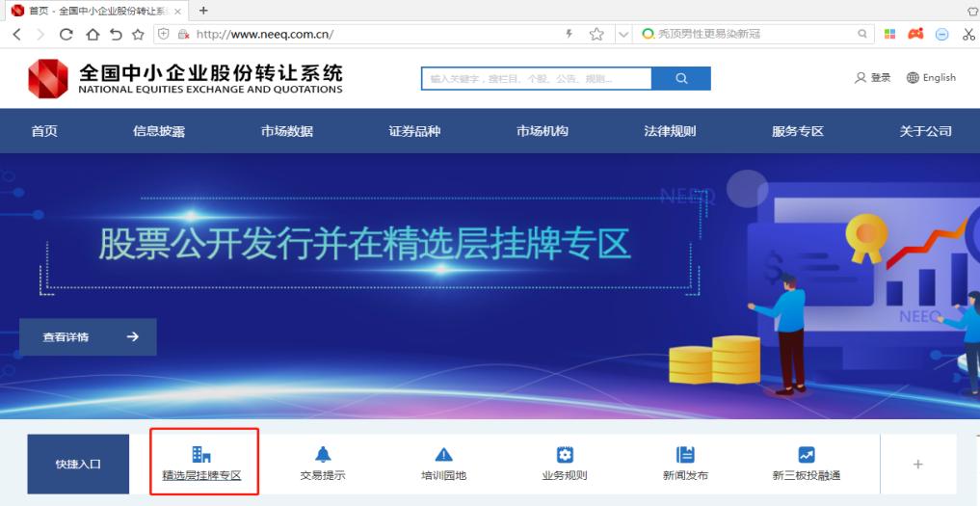
Task: Click the gear icon above 业务规则
Action: 565,455
